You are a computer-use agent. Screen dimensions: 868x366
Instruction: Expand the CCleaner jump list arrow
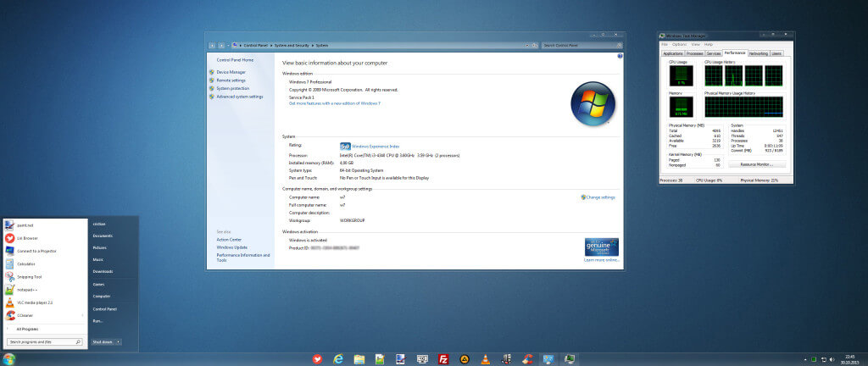tap(82, 314)
